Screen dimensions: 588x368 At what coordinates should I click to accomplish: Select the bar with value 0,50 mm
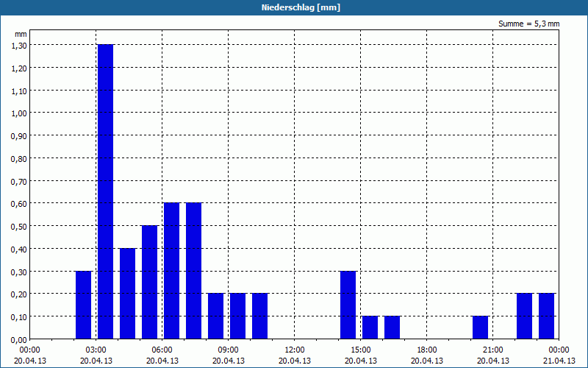150,283
